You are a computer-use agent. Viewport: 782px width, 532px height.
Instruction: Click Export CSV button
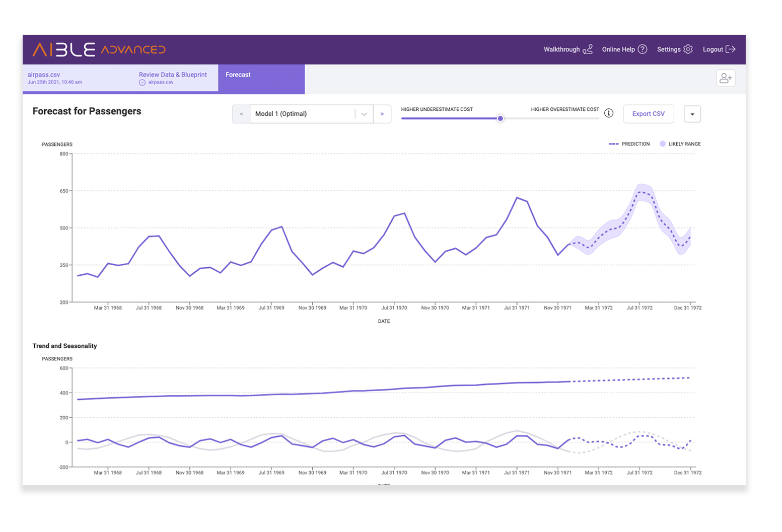click(649, 114)
